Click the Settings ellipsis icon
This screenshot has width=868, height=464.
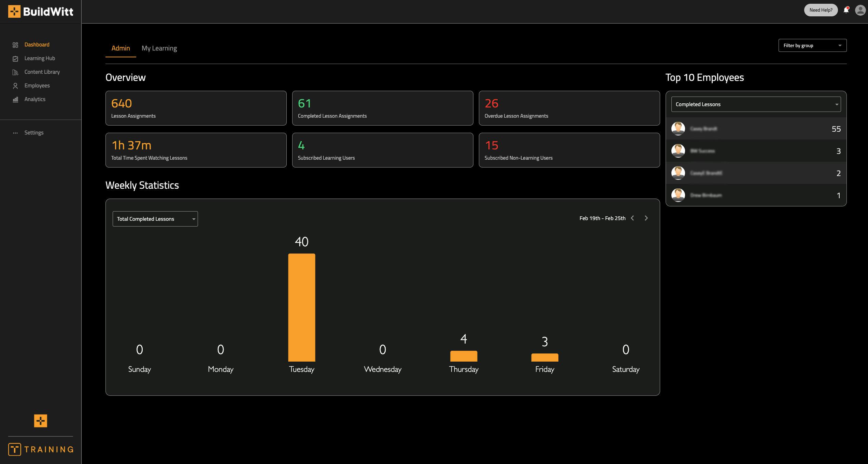[15, 133]
